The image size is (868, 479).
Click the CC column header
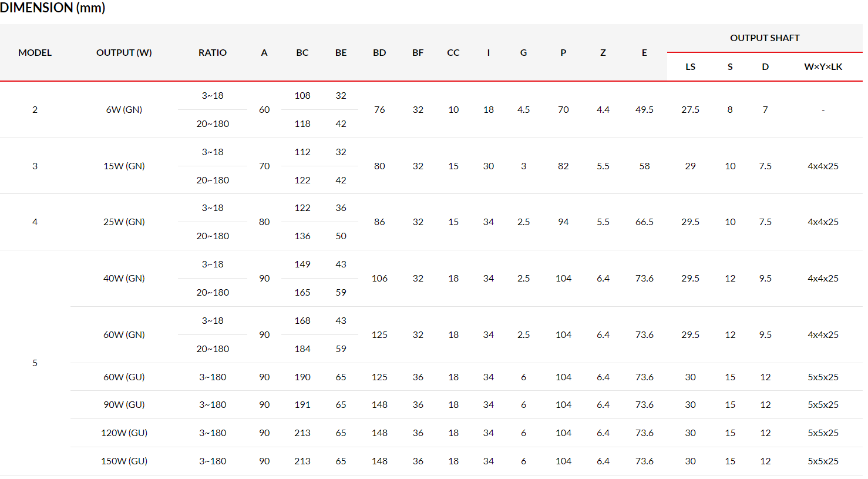tap(453, 52)
